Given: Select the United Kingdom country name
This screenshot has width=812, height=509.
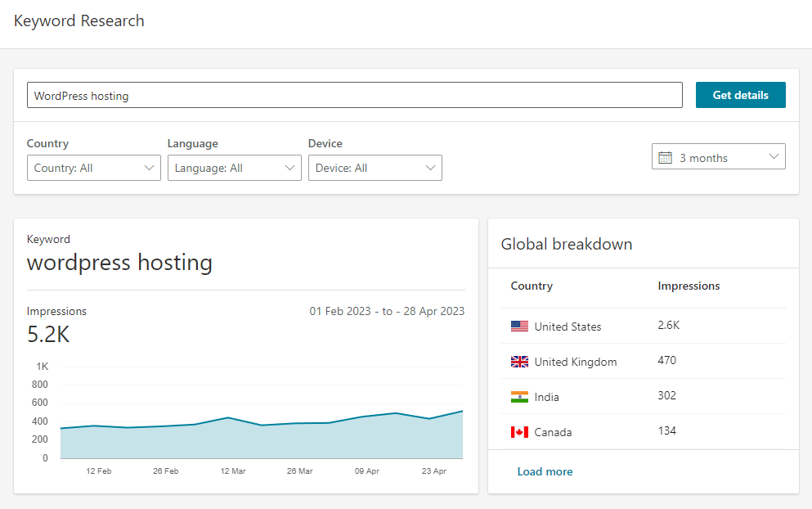Looking at the screenshot, I should pos(576,362).
